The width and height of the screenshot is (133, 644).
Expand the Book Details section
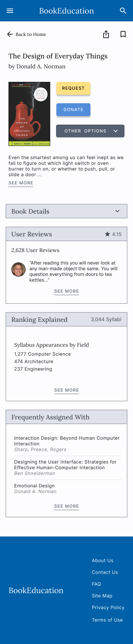67,211
